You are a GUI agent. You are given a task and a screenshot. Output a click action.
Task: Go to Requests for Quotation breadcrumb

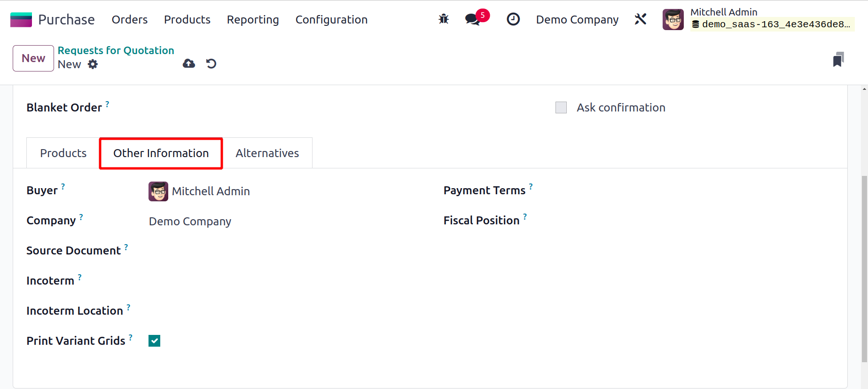[116, 50]
